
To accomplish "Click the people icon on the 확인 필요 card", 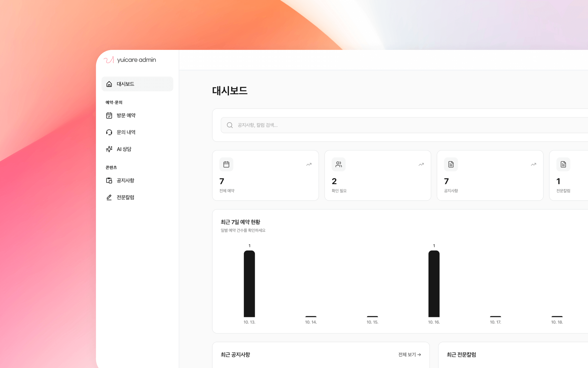I will click(338, 164).
